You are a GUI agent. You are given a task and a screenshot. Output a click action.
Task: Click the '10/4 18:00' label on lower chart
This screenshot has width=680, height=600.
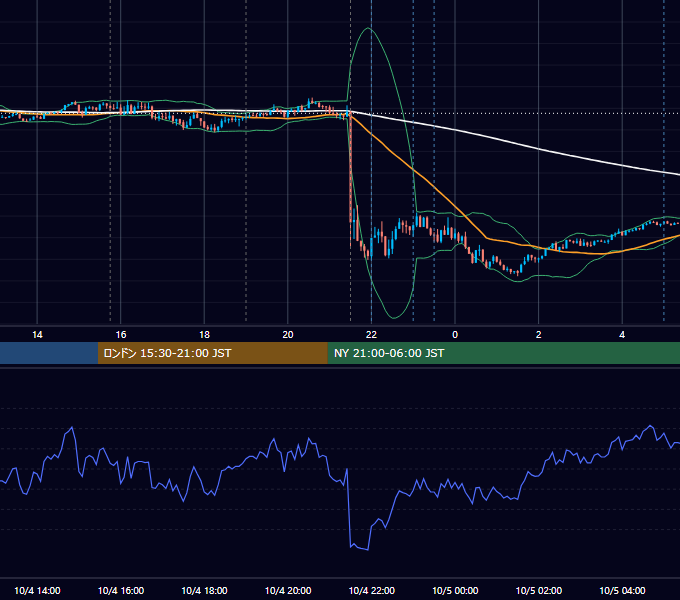[204, 590]
